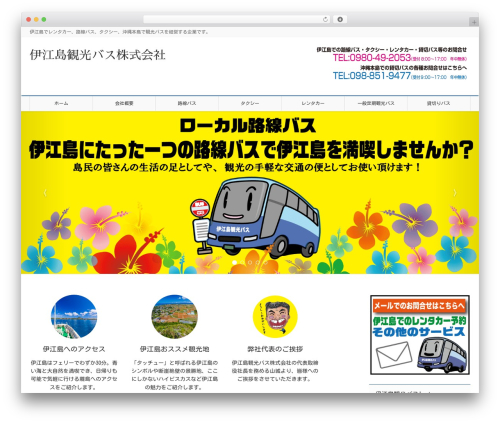Click the メールでのお問合せはこちらへ button
This screenshot has height=423, width=500.
point(419,306)
